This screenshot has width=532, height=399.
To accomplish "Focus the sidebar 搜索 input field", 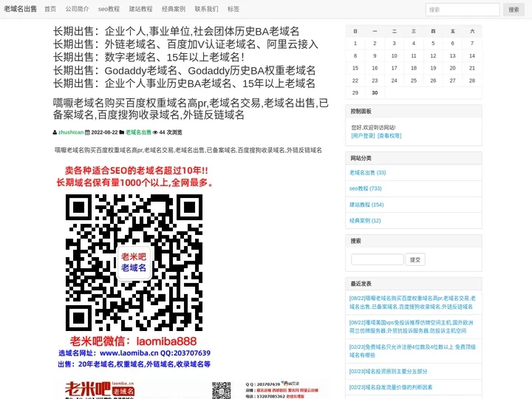I will pos(378,259).
